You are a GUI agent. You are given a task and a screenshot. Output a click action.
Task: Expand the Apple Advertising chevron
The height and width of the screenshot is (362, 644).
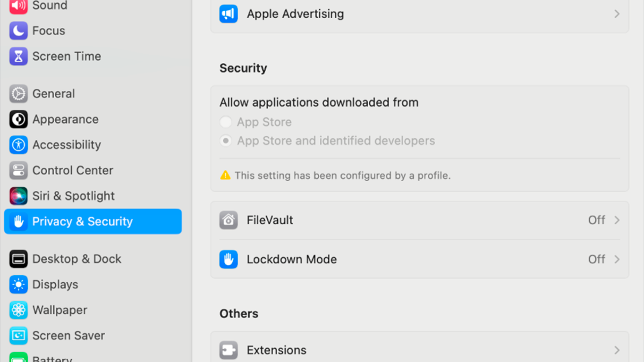[x=616, y=14]
